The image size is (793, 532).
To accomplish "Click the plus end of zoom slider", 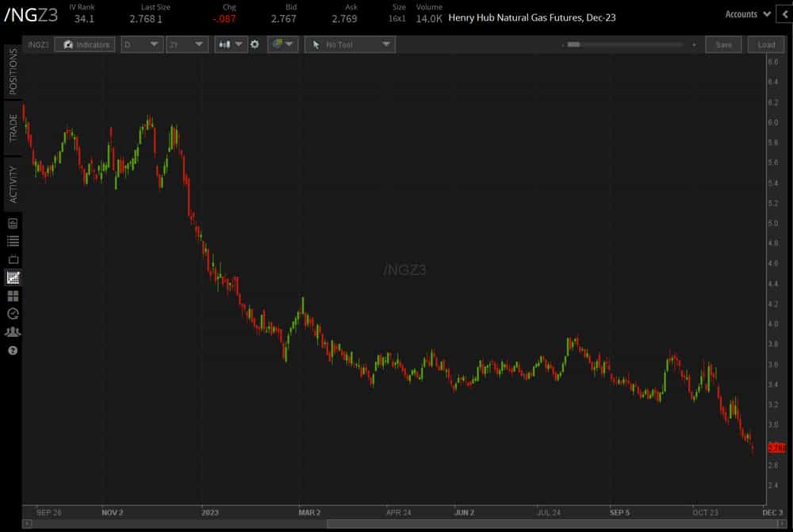I will 694,45.
